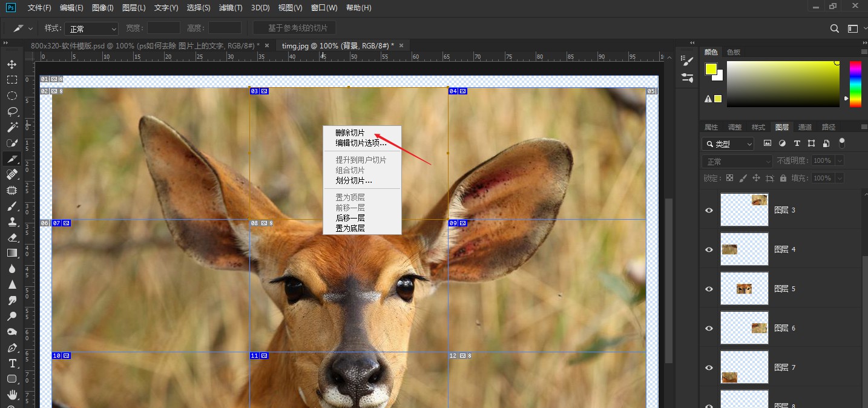Open the 样式 style dropdown
868x408 pixels.
(x=91, y=28)
